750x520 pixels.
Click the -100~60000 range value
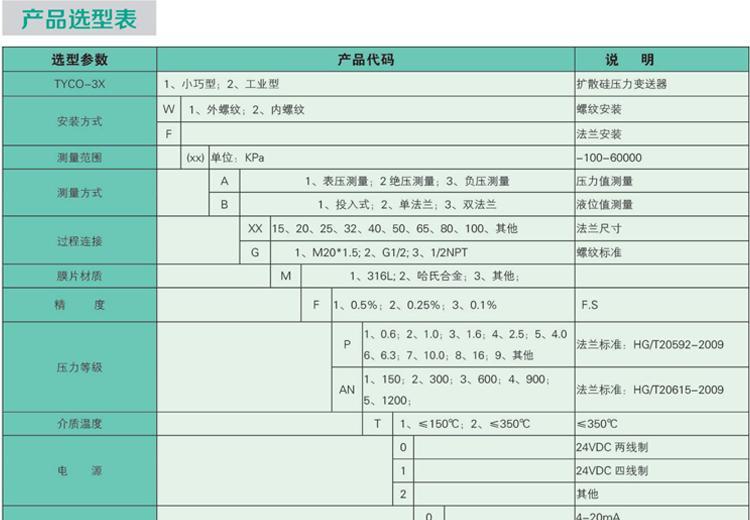(x=609, y=158)
